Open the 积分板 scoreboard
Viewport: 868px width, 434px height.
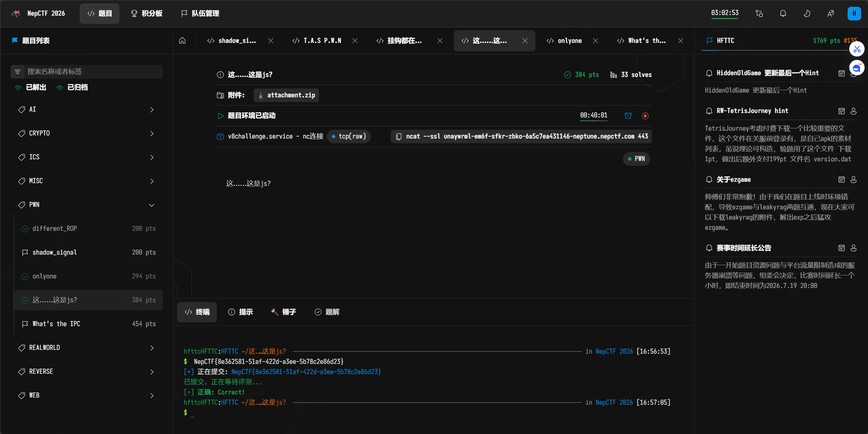point(147,14)
